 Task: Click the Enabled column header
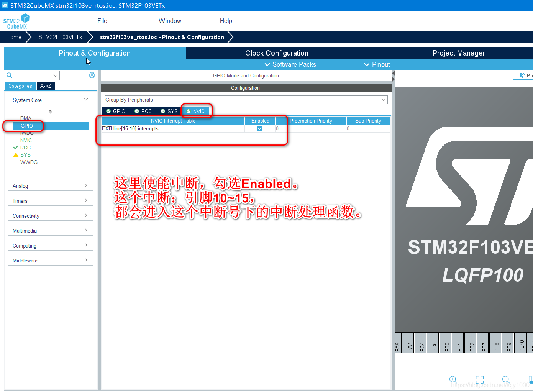[x=260, y=121]
